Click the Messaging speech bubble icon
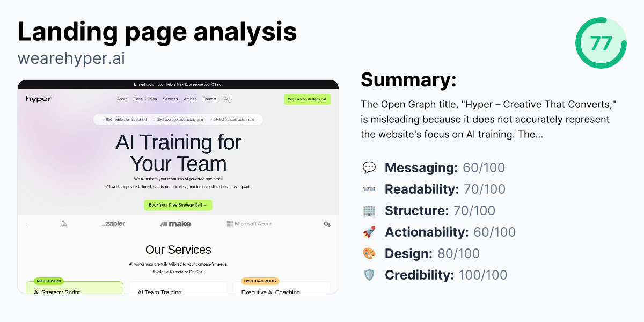Viewport: 644px width, 322px height. coord(369,167)
